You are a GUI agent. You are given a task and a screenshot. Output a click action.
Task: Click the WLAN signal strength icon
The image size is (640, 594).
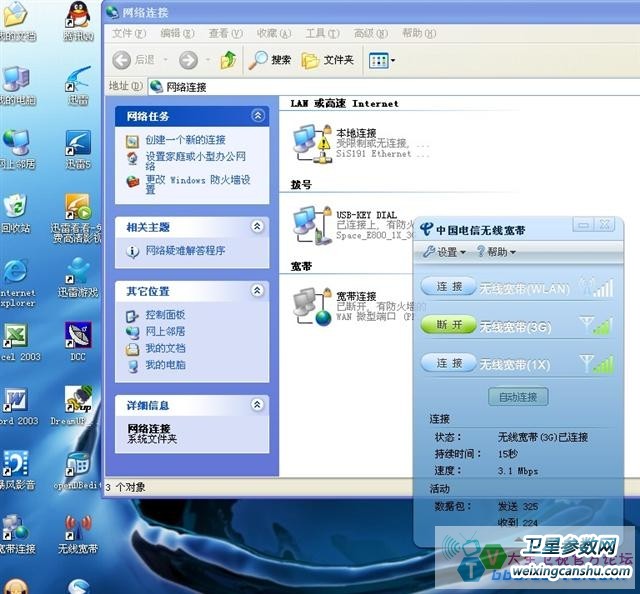pyautogui.click(x=596, y=286)
